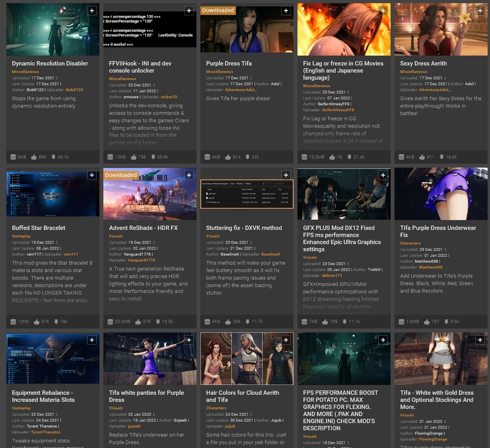Click the plus icon on Dynamic Resolution Disabler
490x448 pixels.
point(92,11)
